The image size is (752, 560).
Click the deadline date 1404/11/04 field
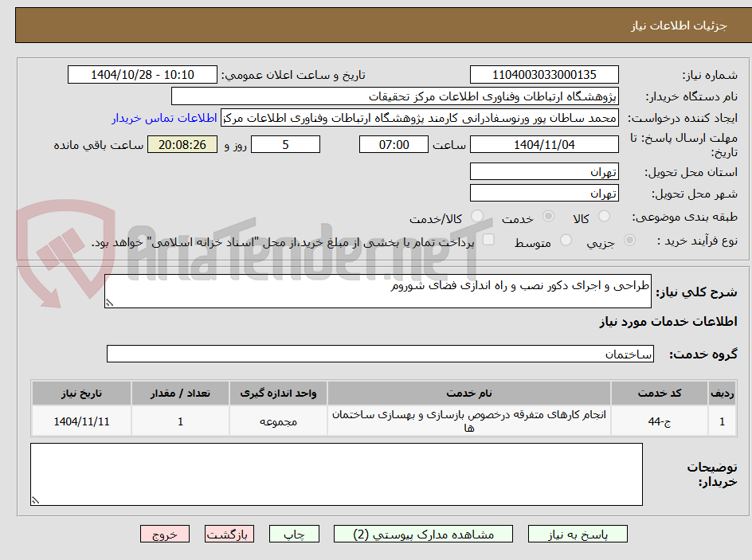coord(544,144)
